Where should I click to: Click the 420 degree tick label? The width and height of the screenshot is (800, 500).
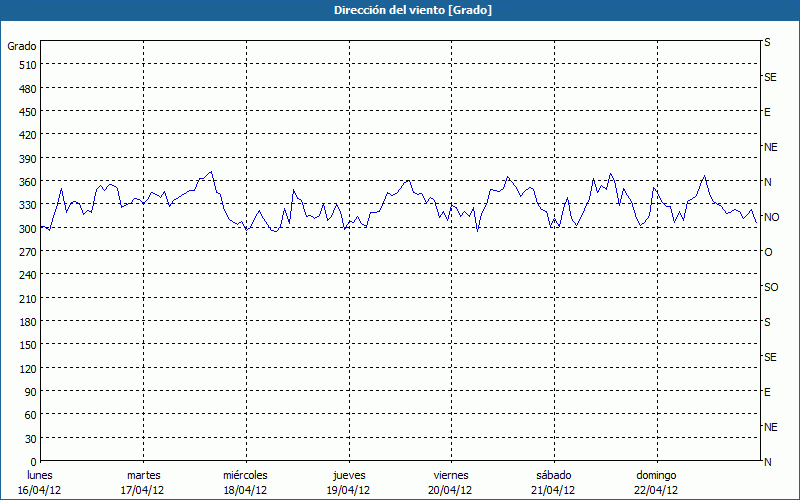click(27, 135)
